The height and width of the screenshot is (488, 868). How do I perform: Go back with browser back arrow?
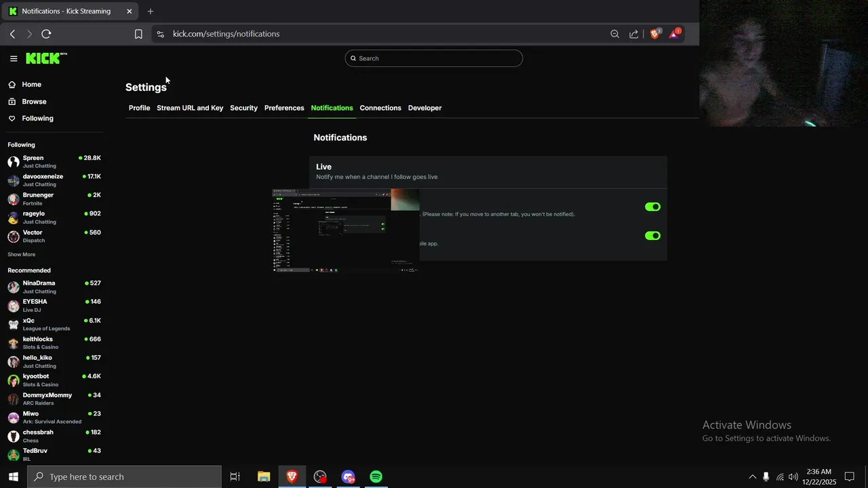pos(12,34)
